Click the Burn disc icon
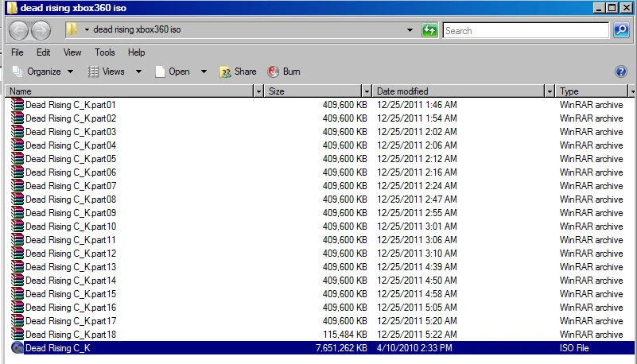Screen dimensions: 637x364 click(274, 72)
